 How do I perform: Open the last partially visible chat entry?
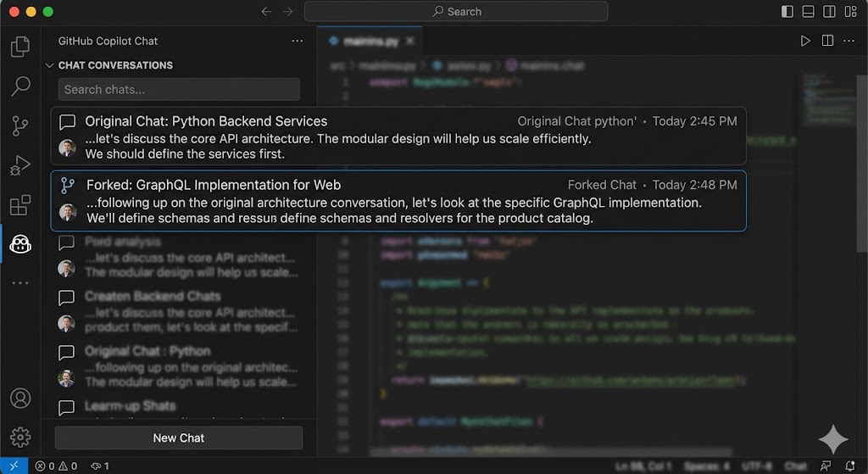click(x=179, y=408)
